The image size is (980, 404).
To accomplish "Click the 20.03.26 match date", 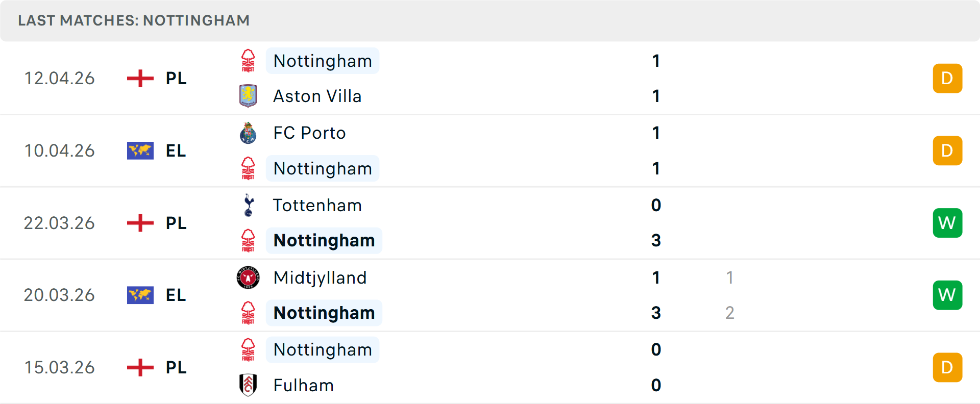I will pos(59,295).
